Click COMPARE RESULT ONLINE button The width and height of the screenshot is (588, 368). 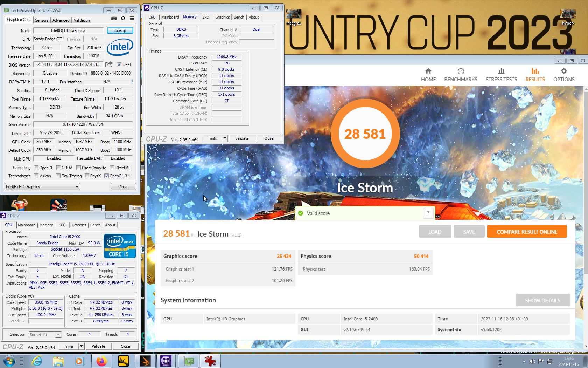coord(527,232)
